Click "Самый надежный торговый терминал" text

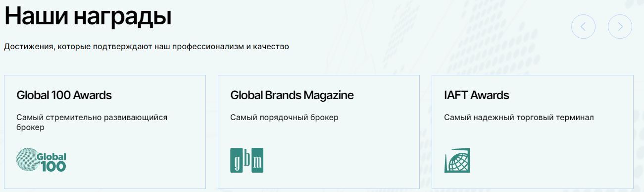(519, 118)
